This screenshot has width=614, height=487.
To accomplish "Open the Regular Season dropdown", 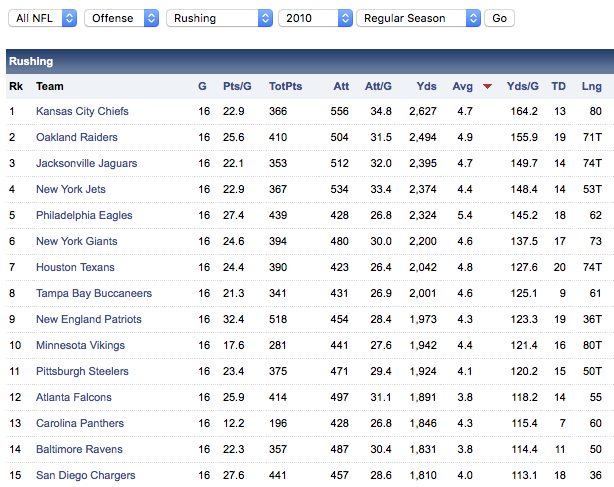I will coord(418,18).
